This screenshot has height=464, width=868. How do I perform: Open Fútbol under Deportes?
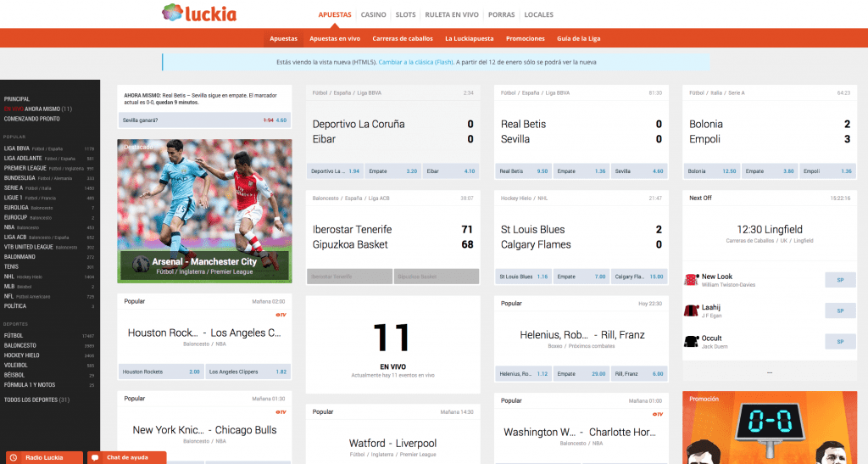pos(48,336)
